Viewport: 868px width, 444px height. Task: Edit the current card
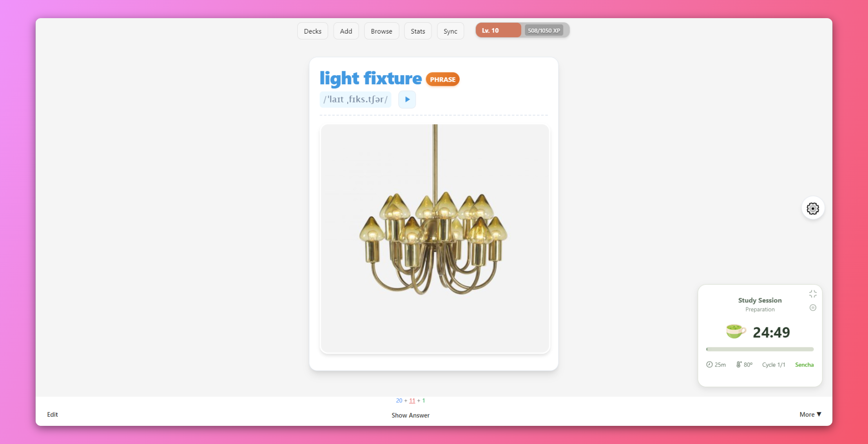[x=53, y=415]
